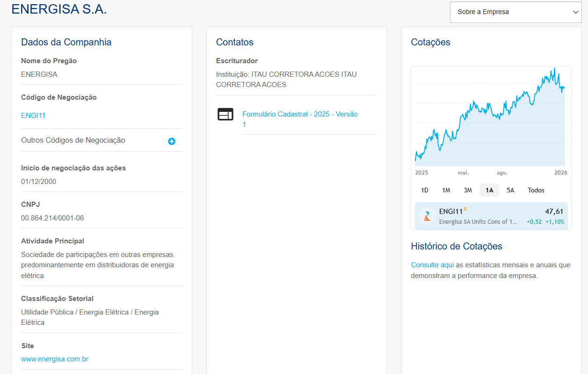Visit www.energisa.com.br website link
The width and height of the screenshot is (588, 374).
tap(55, 359)
